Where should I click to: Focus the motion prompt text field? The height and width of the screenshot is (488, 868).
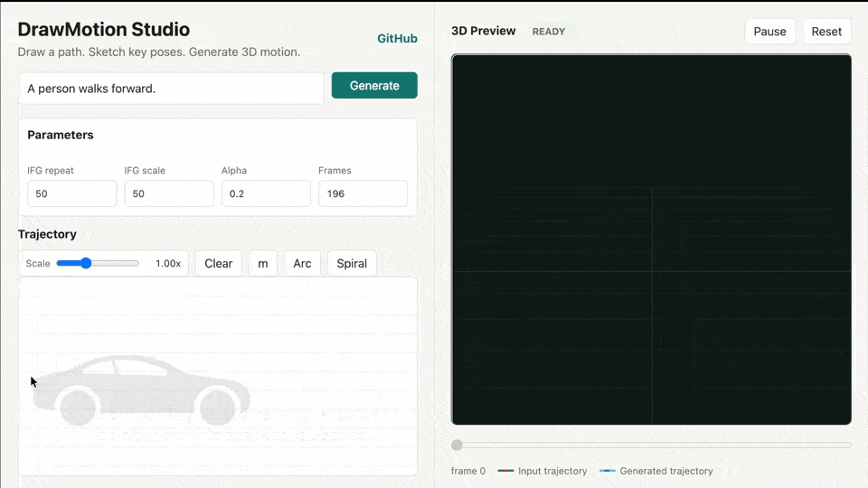tap(172, 89)
